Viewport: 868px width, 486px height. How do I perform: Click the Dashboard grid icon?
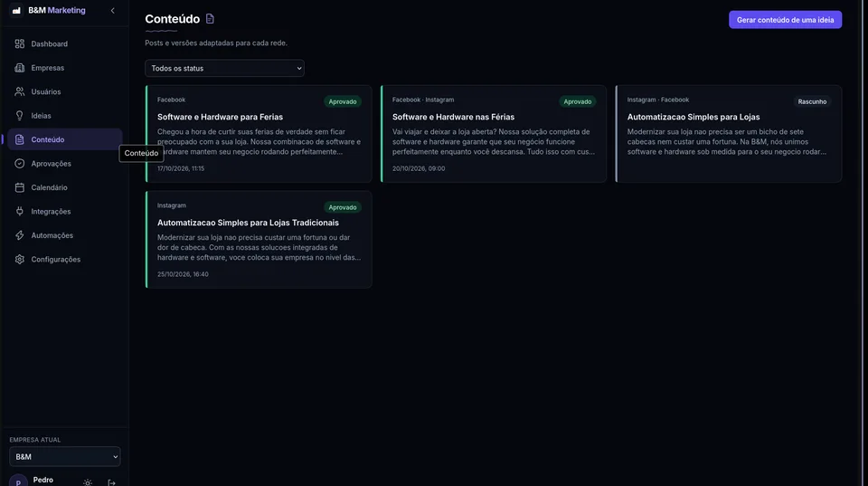pyautogui.click(x=19, y=43)
